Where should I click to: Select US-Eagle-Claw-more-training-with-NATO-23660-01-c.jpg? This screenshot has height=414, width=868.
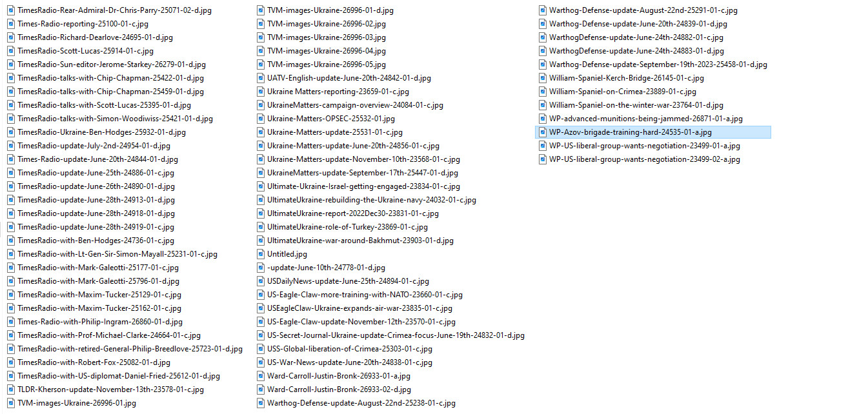click(x=365, y=295)
